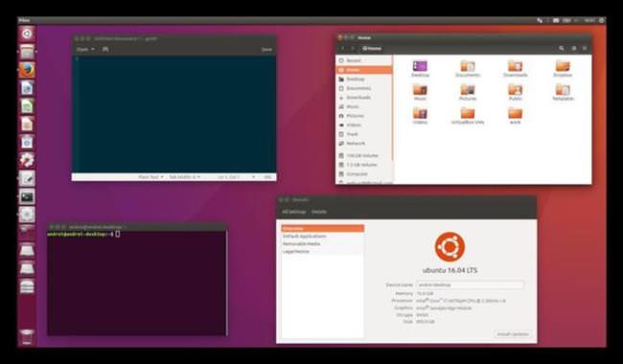Viewport: 623px width, 364px height.
Task: Expand the Open dropdown in gedit
Action: (x=85, y=49)
